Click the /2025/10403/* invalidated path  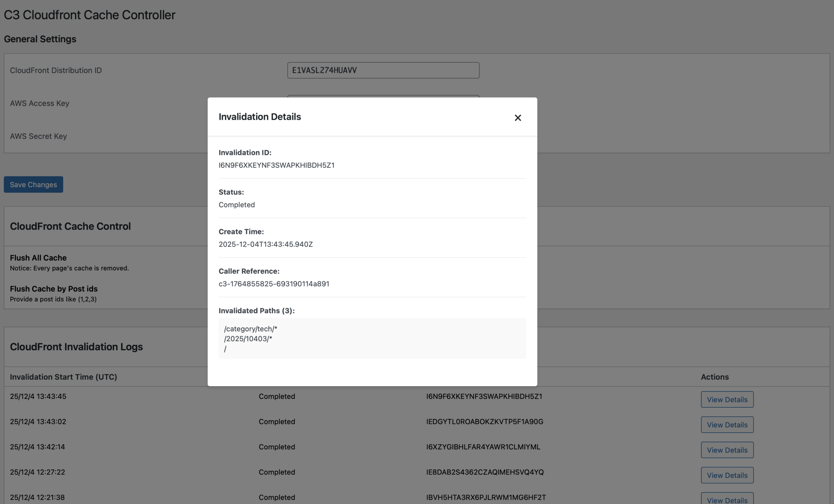click(x=248, y=339)
